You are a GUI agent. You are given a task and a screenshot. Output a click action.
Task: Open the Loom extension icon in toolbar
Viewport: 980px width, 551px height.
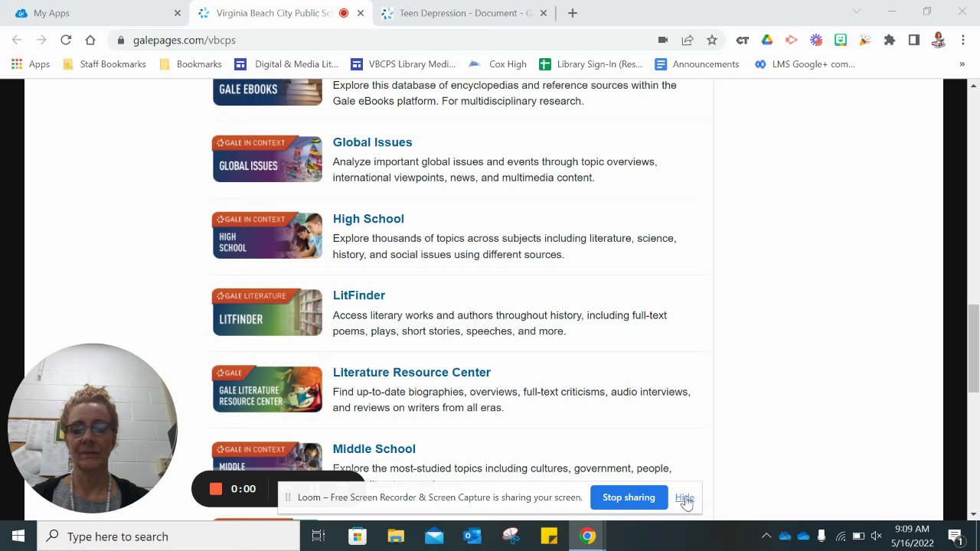click(816, 40)
